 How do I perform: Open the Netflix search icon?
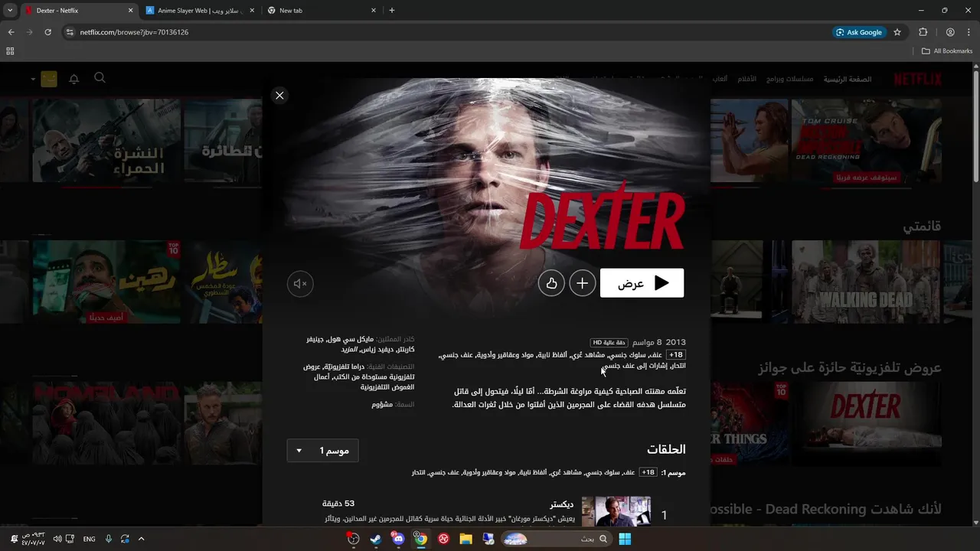(100, 78)
